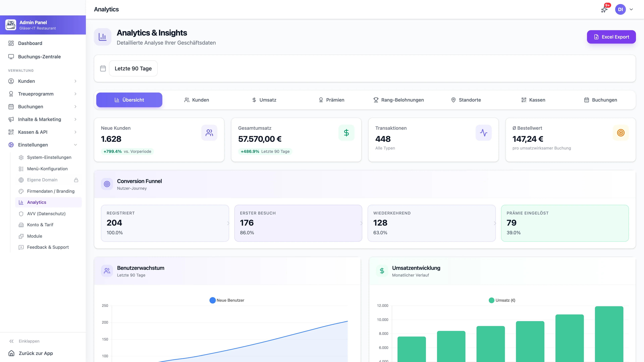Expand the Kassen & API section
Image resolution: width=644 pixels, height=362 pixels.
(x=43, y=132)
